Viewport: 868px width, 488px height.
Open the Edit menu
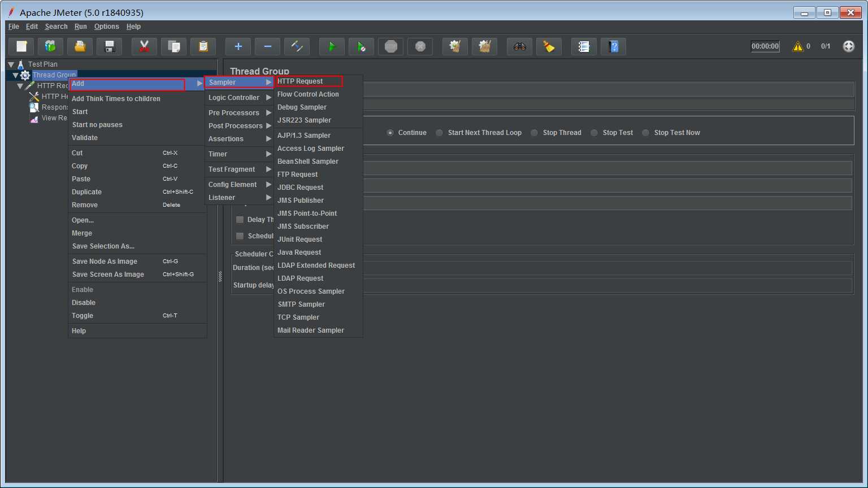click(32, 27)
